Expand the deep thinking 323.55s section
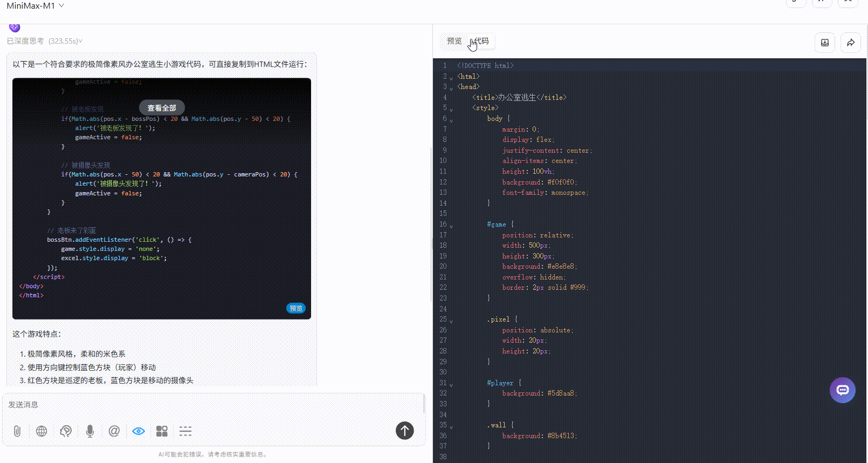The image size is (868, 463). [x=45, y=41]
